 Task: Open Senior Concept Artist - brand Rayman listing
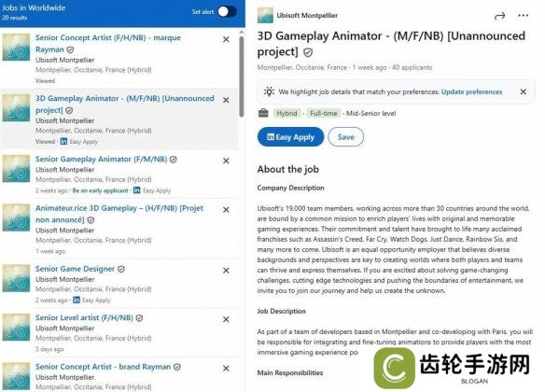point(103,367)
